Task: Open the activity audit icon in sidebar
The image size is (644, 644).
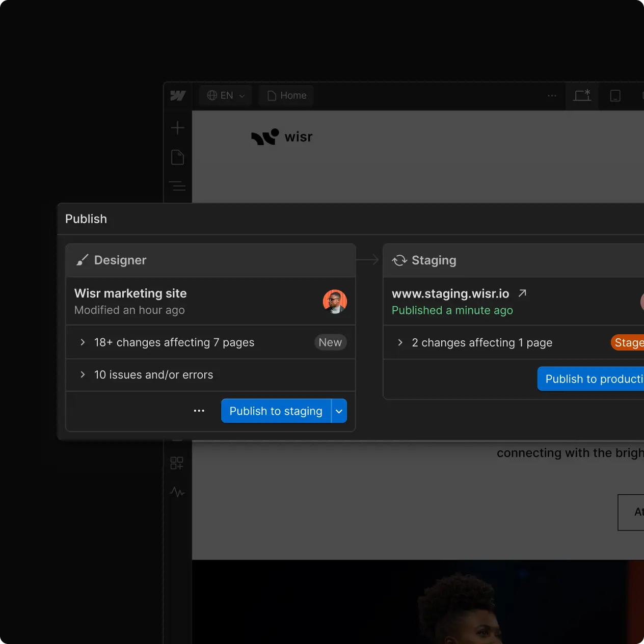Action: 177,492
